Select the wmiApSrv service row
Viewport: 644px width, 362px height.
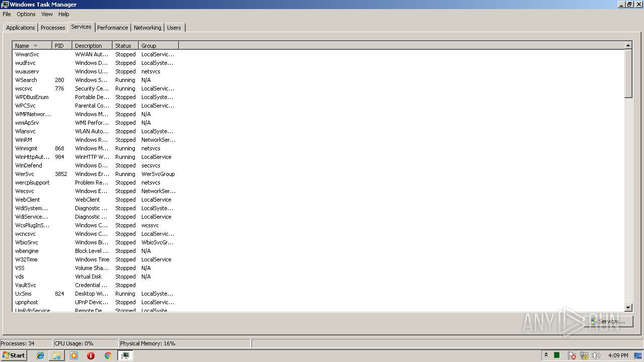[x=96, y=123]
